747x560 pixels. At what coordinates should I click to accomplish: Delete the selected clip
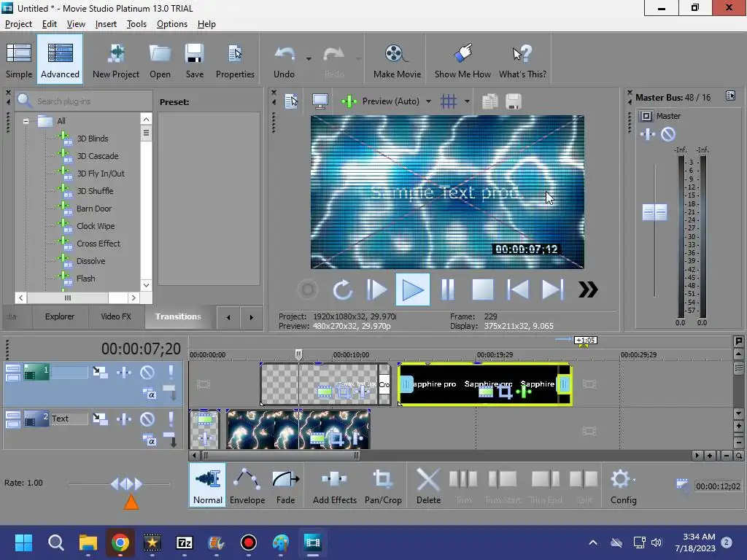[x=428, y=485]
